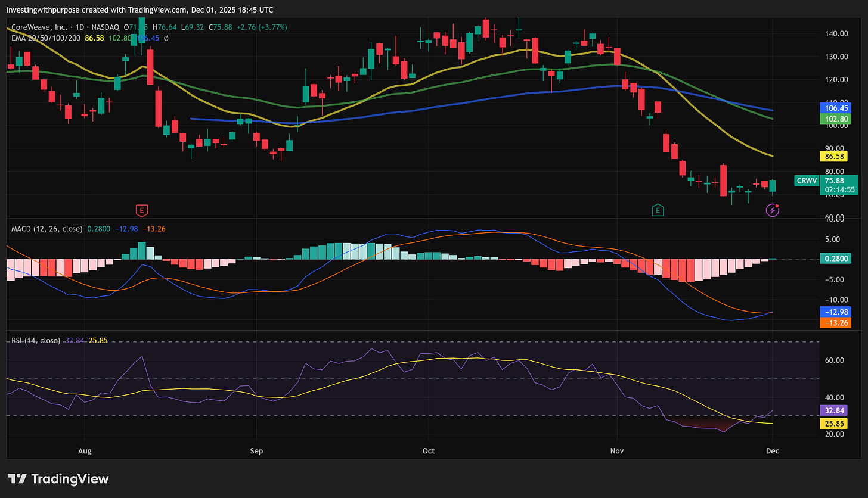Screen dimensions: 868x498
Task: Click the green earnings E marker
Action: pos(658,210)
